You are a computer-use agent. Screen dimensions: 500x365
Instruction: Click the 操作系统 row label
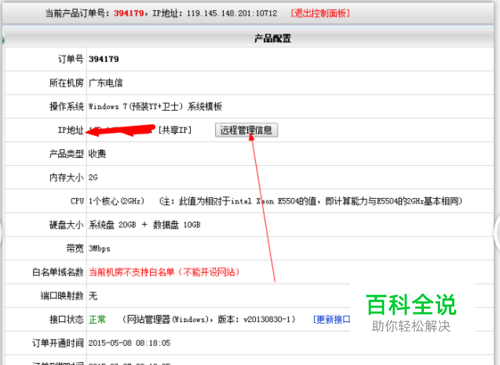(66, 106)
